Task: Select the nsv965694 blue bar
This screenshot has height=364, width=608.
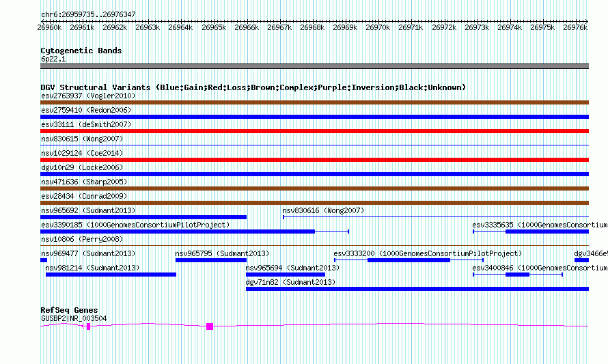Action: pos(286,275)
